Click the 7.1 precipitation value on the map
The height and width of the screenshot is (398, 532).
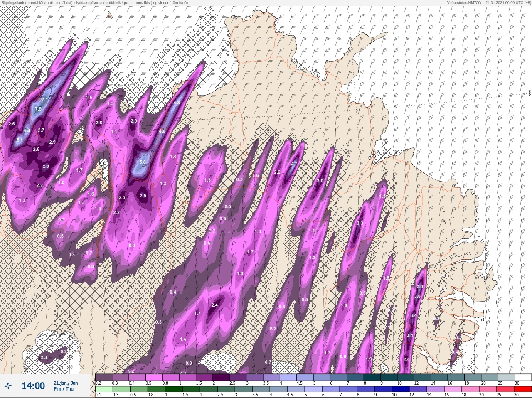pyautogui.click(x=45, y=100)
